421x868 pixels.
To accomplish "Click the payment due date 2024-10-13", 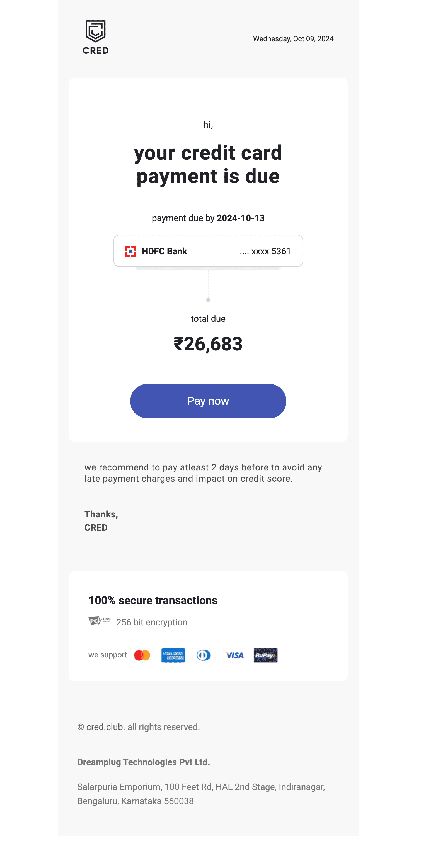I will (241, 218).
